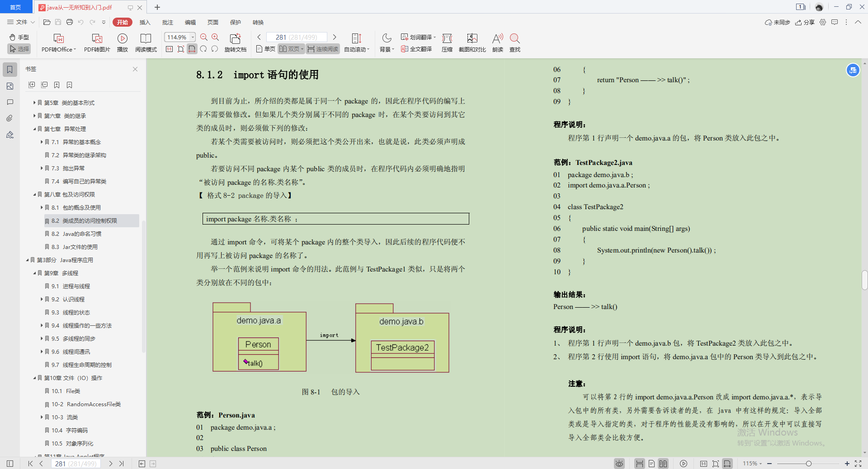Expand 7.3 抛出异常 bookmark

pos(42,168)
